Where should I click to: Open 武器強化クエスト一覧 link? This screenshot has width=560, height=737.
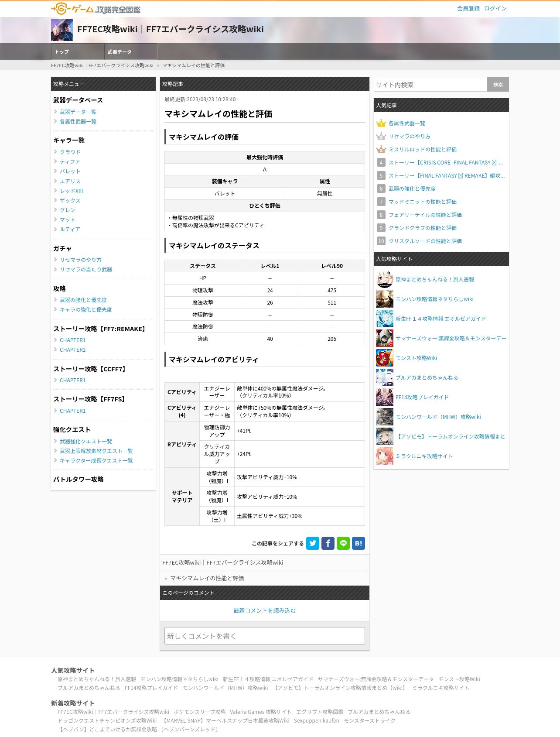86,441
